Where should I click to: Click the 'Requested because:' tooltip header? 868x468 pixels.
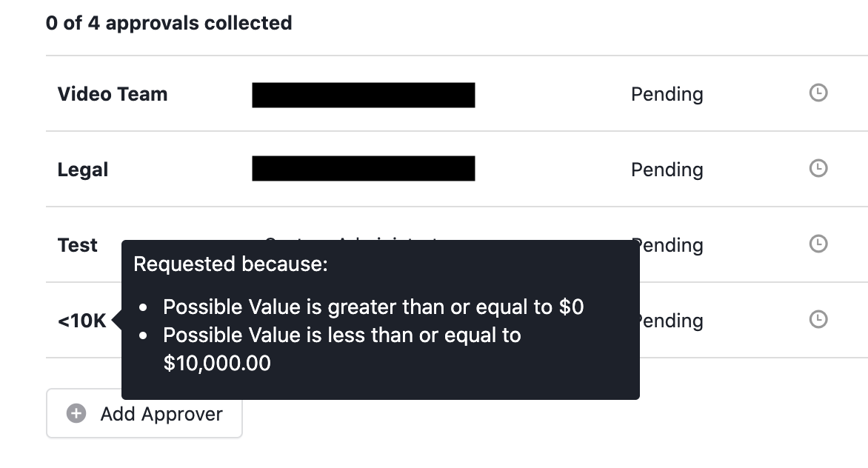tap(230, 264)
